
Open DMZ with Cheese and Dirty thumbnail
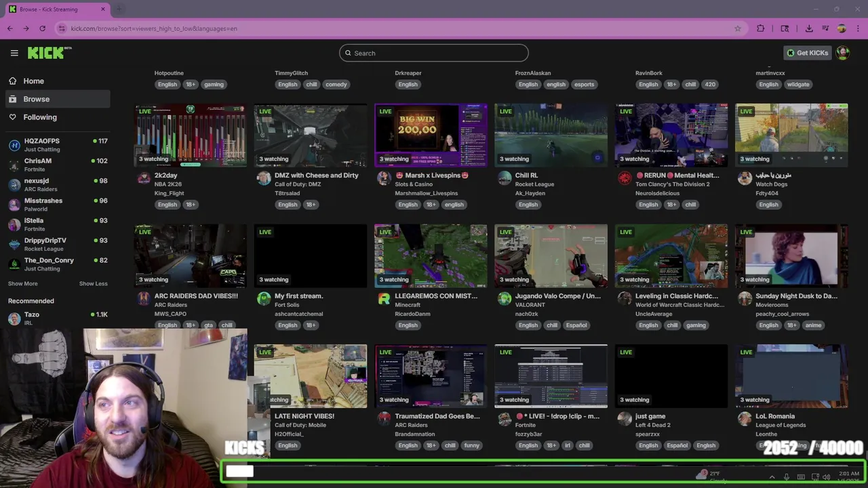point(311,136)
